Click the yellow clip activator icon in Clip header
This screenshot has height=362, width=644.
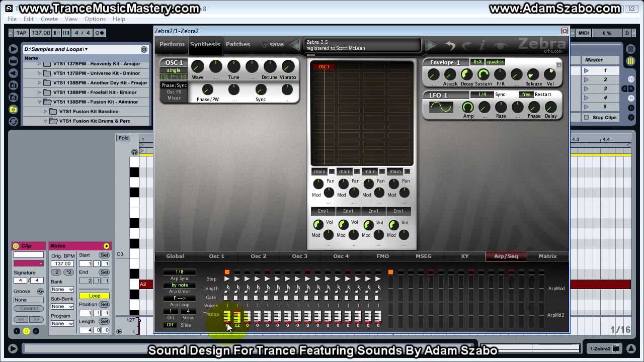16,246
